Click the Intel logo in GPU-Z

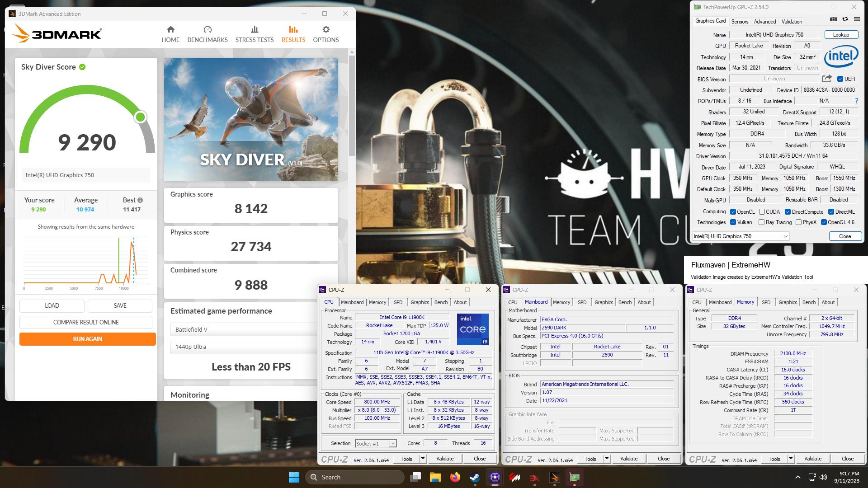click(841, 57)
